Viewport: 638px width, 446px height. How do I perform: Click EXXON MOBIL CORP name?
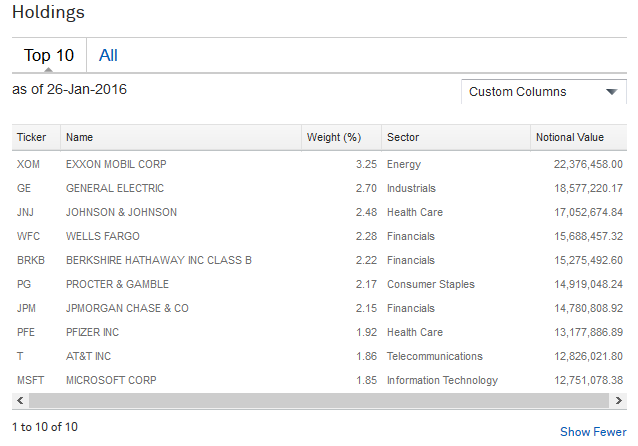(x=116, y=164)
